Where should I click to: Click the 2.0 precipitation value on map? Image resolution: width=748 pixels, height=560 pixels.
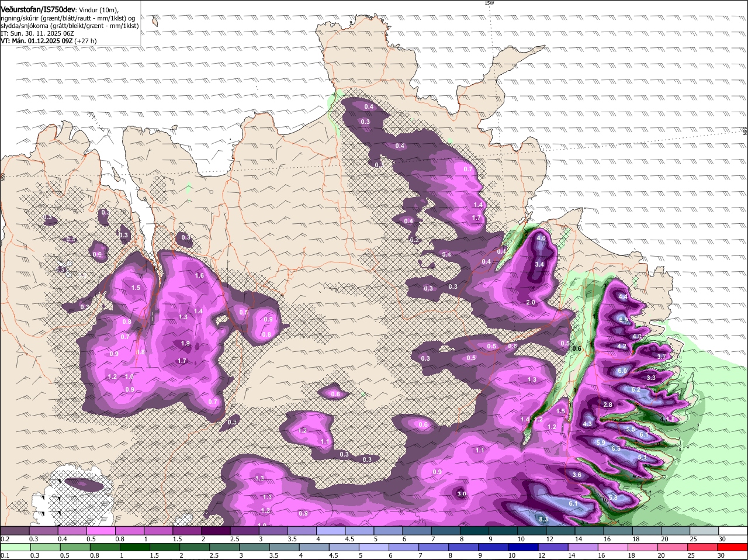pos(531,302)
